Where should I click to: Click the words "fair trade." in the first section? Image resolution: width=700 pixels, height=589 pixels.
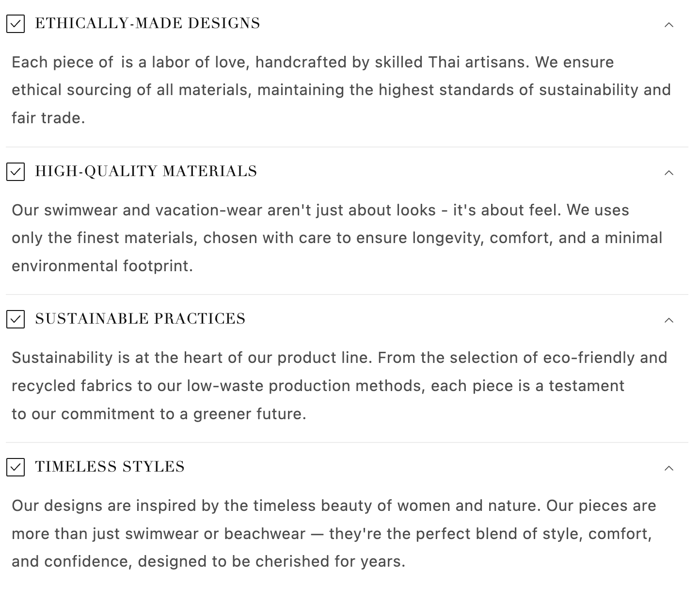pos(48,118)
